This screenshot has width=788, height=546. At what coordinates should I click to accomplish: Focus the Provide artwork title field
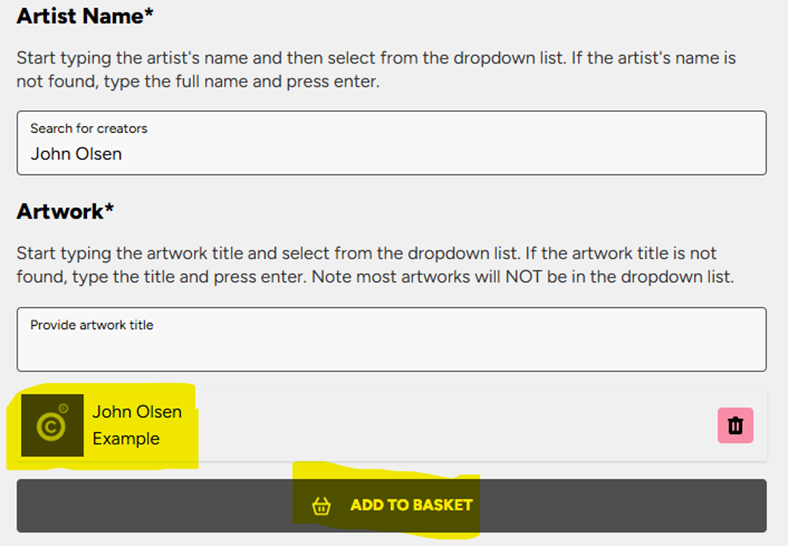pyautogui.click(x=391, y=339)
